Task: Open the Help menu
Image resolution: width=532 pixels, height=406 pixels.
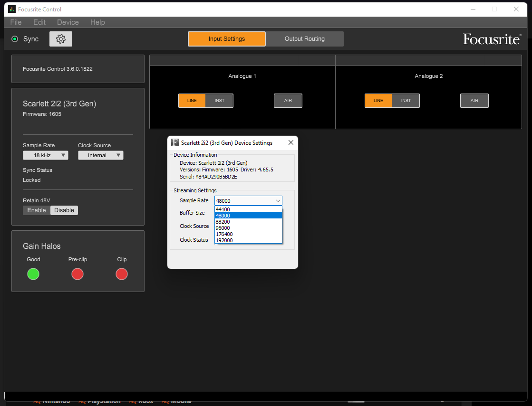Action: tap(97, 22)
